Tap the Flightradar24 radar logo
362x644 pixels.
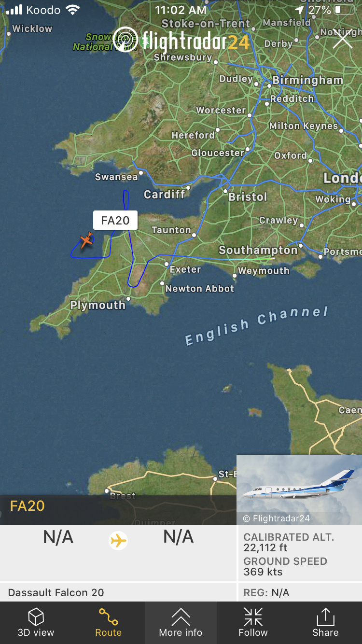click(125, 40)
